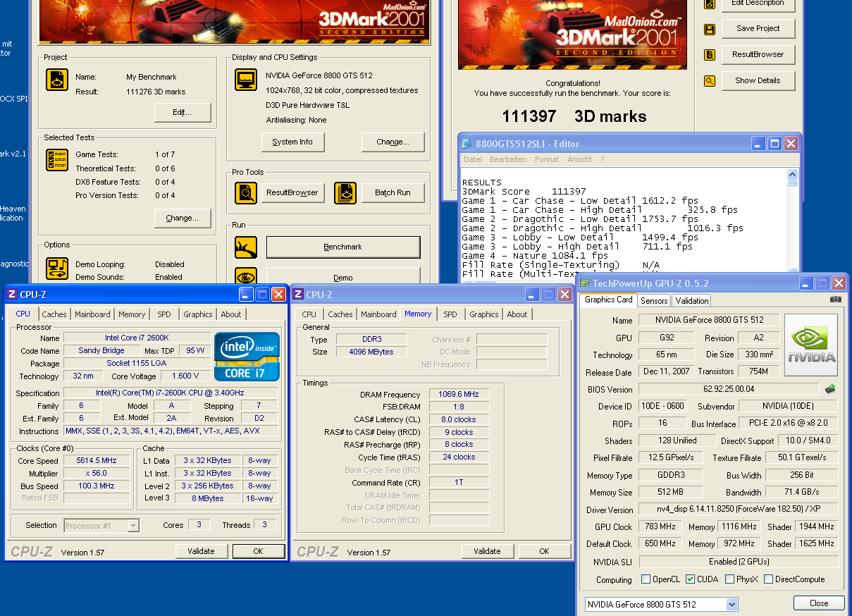The image size is (852, 616).
Task: Open the Format menu in Editor
Action: coord(547,159)
